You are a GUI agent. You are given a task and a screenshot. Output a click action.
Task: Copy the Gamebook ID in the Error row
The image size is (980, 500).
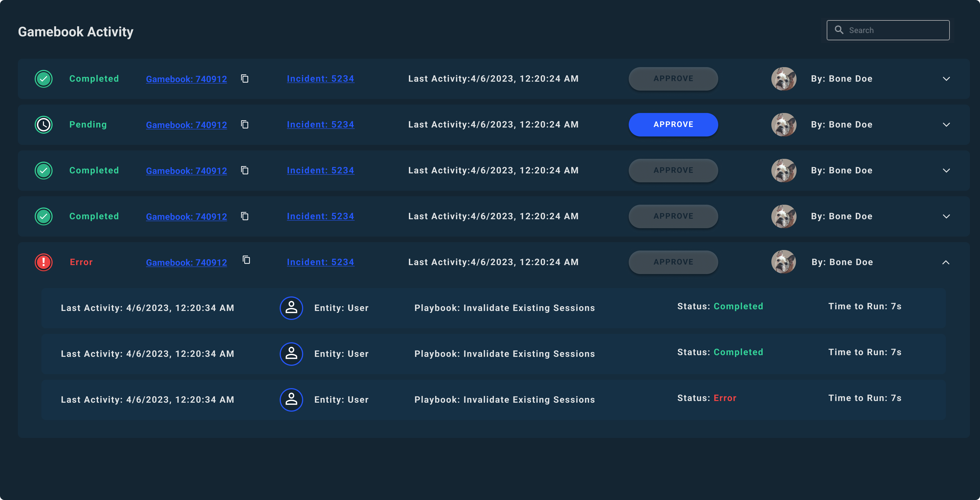[246, 260]
